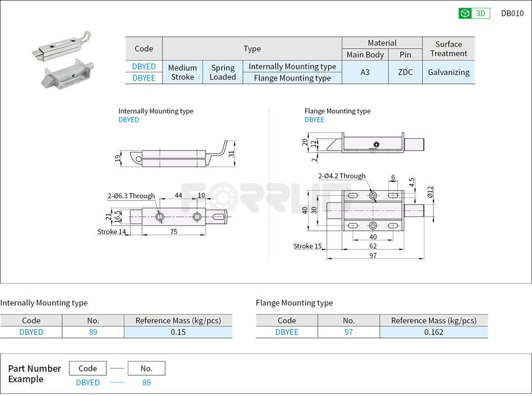Expand the Material header column
The image size is (532, 396).
tap(382, 43)
